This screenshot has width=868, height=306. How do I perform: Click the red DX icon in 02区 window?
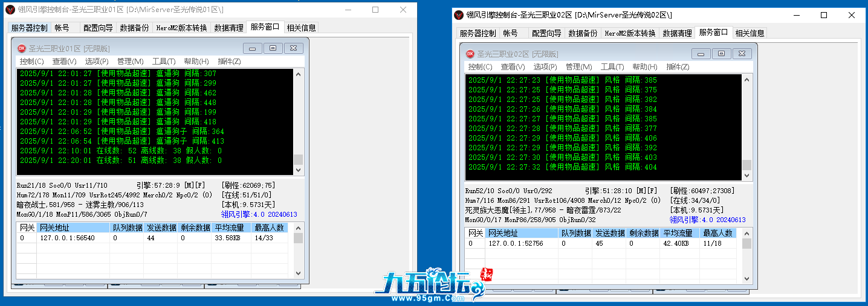pyautogui.click(x=470, y=54)
